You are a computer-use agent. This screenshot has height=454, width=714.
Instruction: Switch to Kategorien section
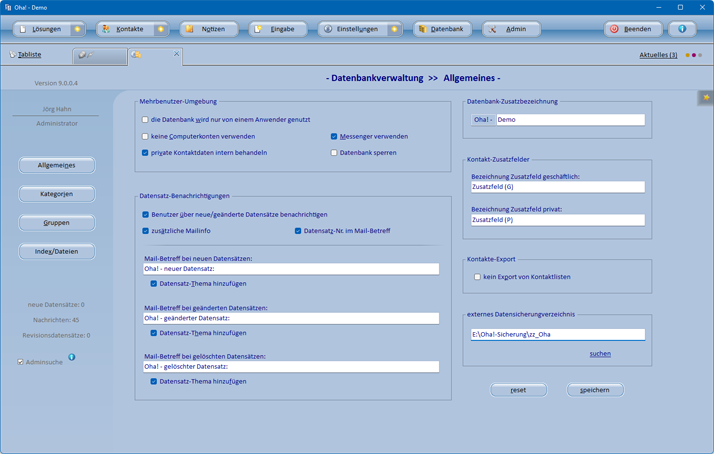pos(57,194)
